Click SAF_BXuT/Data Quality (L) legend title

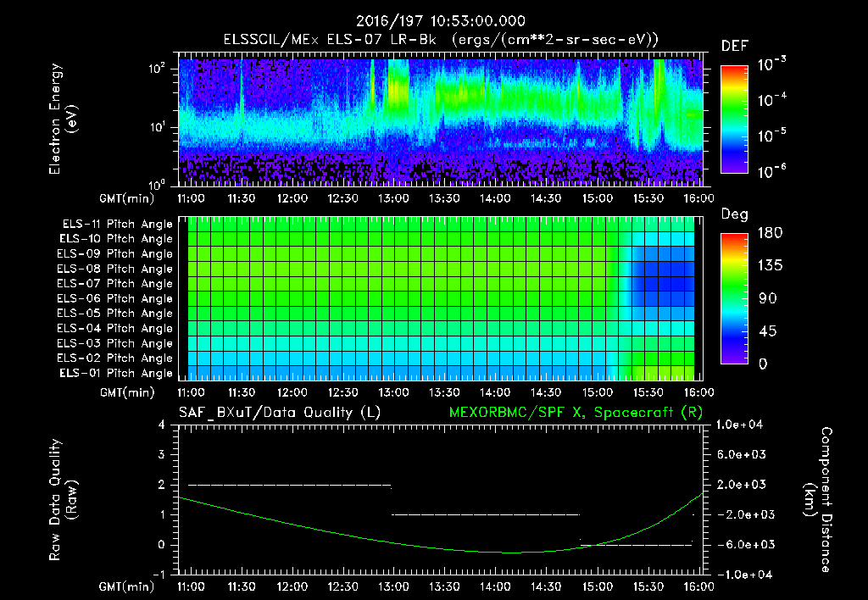280,413
